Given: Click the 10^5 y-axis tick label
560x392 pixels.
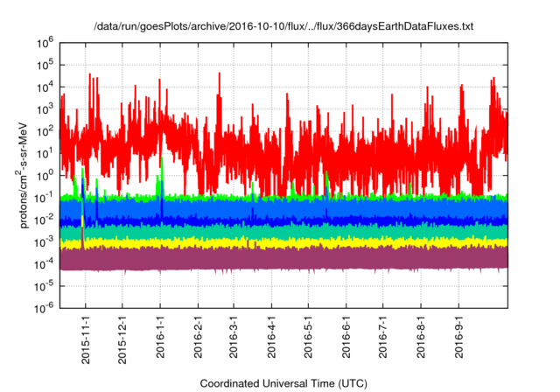Looking at the screenshot, I should 45,66.
